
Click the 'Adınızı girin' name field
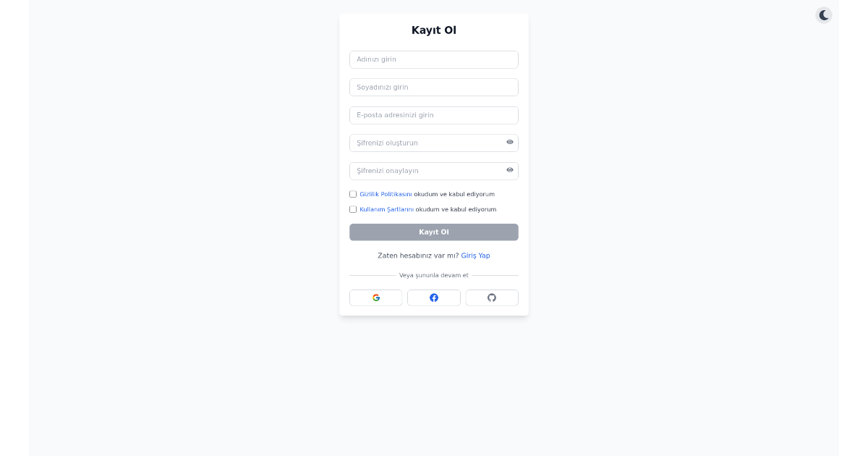click(x=434, y=59)
